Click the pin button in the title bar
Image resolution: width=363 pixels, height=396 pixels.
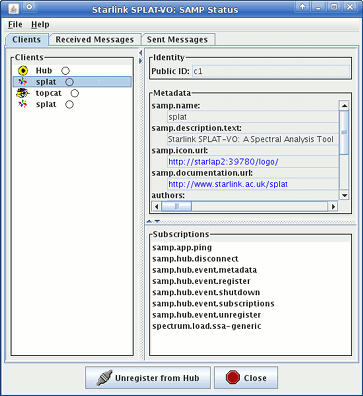29,7
